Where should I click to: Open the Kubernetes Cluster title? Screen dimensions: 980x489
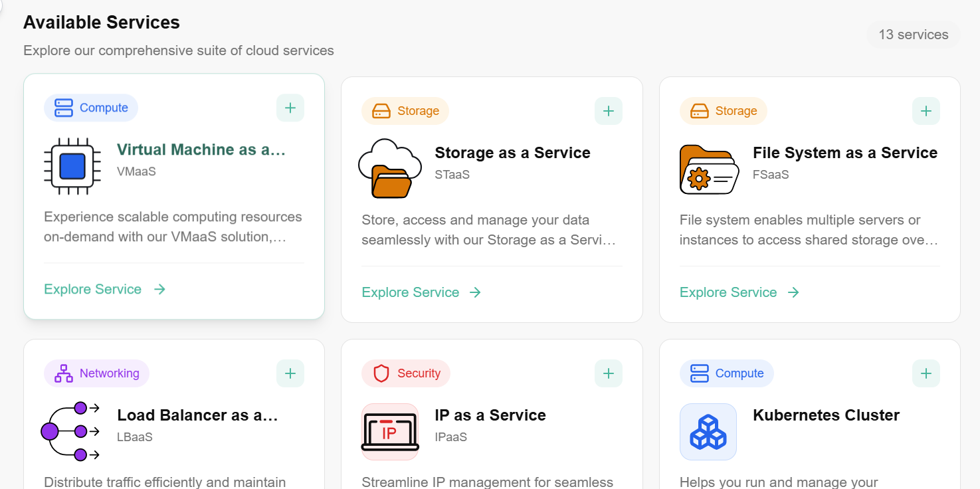(x=826, y=415)
